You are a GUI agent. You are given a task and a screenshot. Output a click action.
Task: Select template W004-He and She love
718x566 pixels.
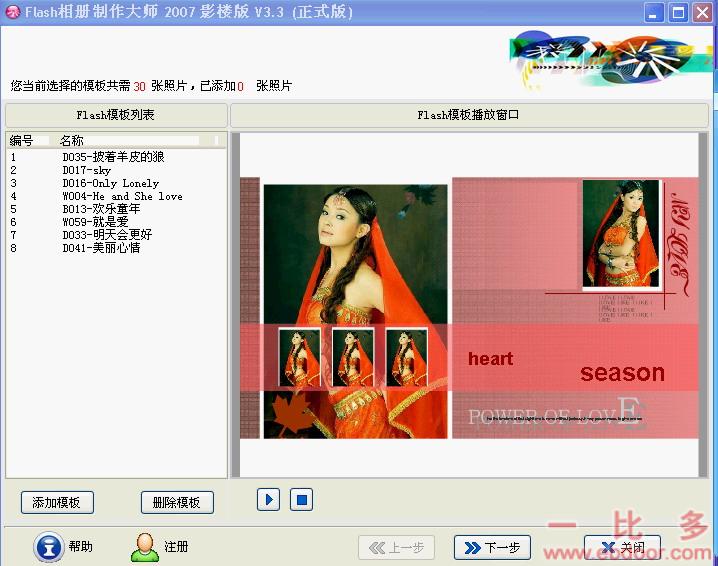coord(122,196)
